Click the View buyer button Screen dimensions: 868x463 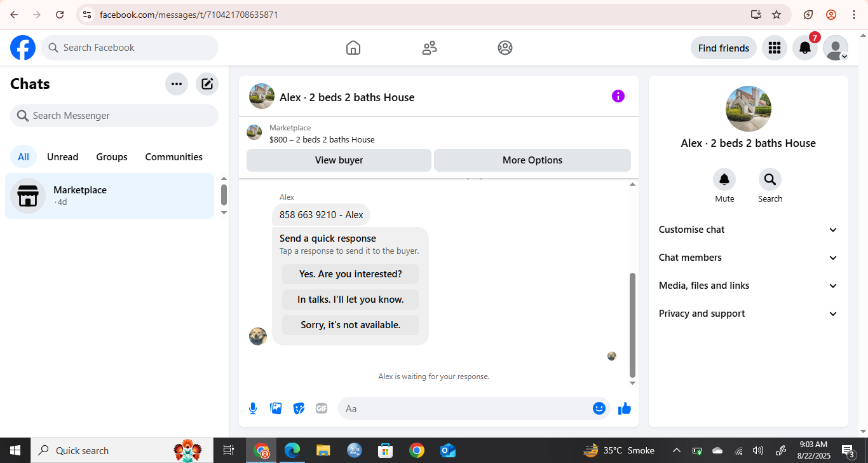[339, 160]
